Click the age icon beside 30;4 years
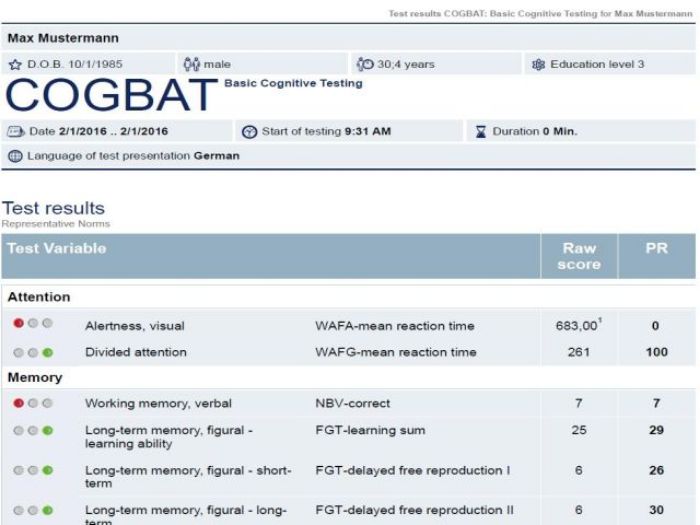Screen dimensions: 700x525 click(365, 64)
